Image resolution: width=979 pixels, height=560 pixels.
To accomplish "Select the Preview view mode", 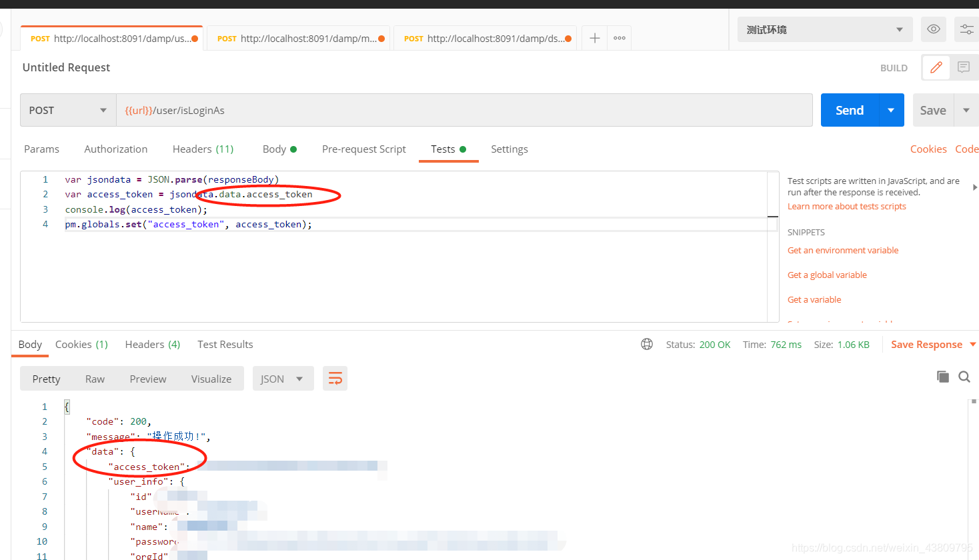I will [x=148, y=379].
